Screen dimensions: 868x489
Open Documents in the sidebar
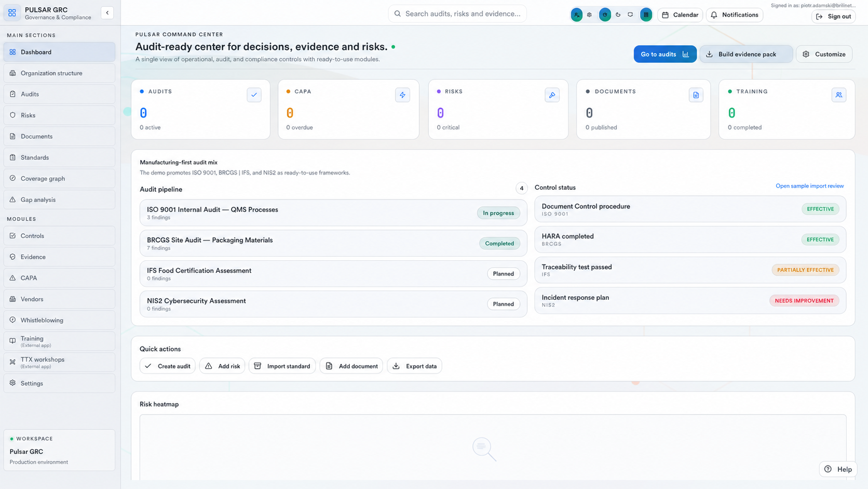[59, 136]
